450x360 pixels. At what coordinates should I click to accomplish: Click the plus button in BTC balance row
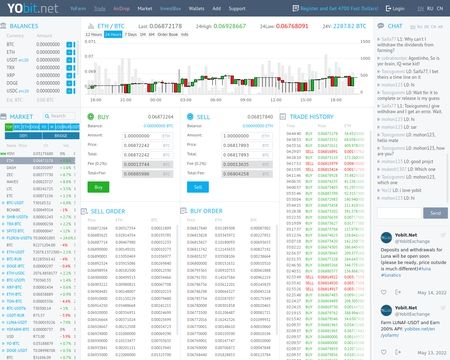pos(69,44)
